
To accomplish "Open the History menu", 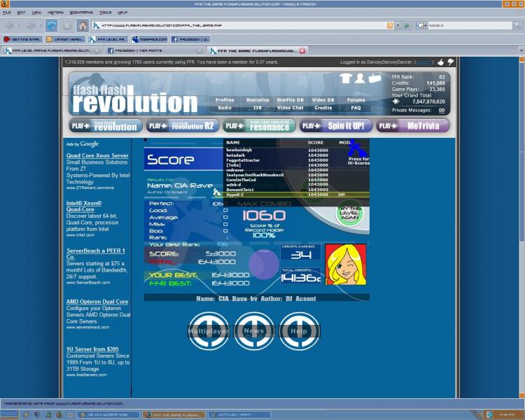I will pos(55,13).
